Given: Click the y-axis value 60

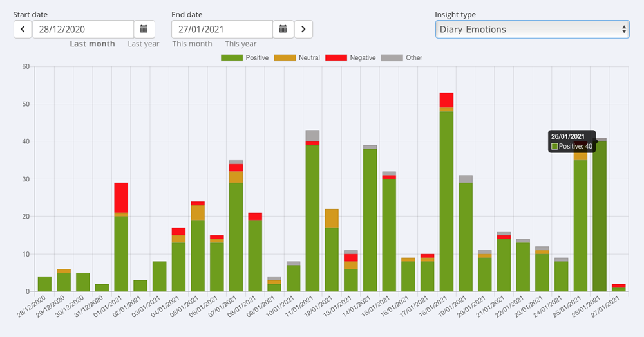Looking at the screenshot, I should 26,66.
